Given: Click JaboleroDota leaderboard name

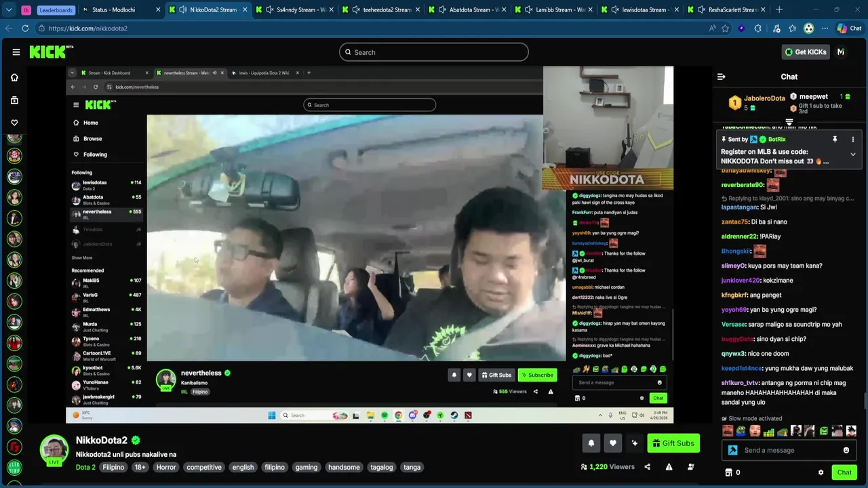Looking at the screenshot, I should click(x=764, y=98).
